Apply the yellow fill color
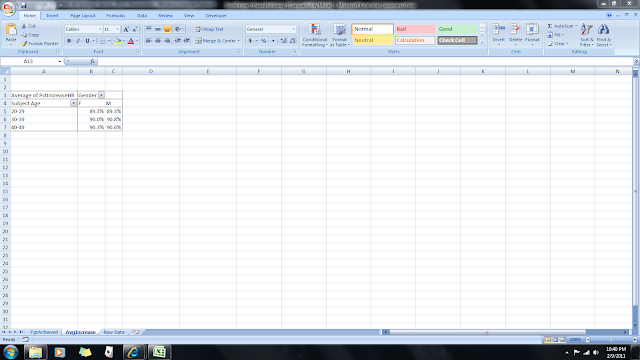 [x=118, y=41]
